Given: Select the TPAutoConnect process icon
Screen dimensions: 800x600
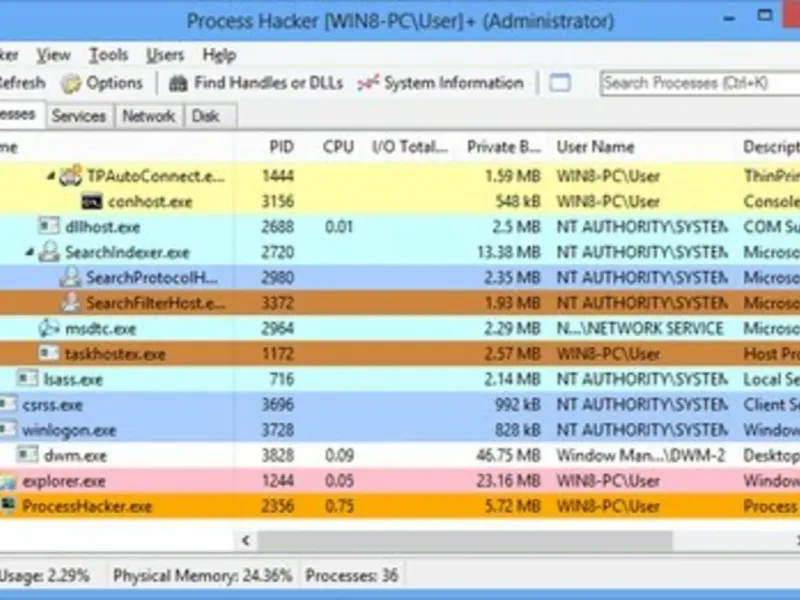Looking at the screenshot, I should [70, 176].
